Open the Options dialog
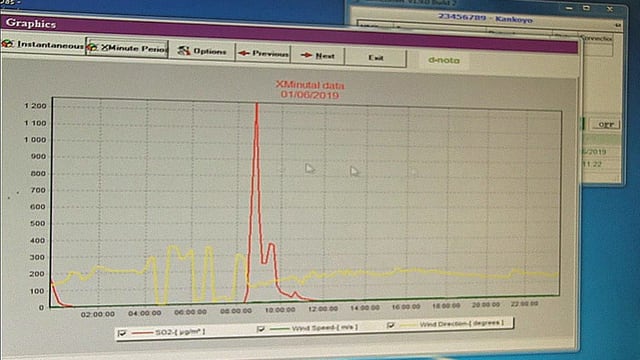The height and width of the screenshot is (360, 640). pyautogui.click(x=202, y=51)
